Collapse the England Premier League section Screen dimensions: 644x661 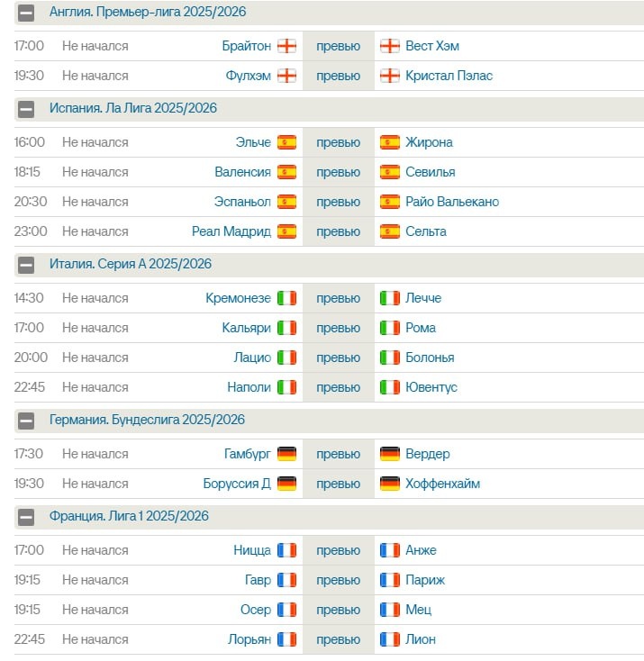[26, 13]
